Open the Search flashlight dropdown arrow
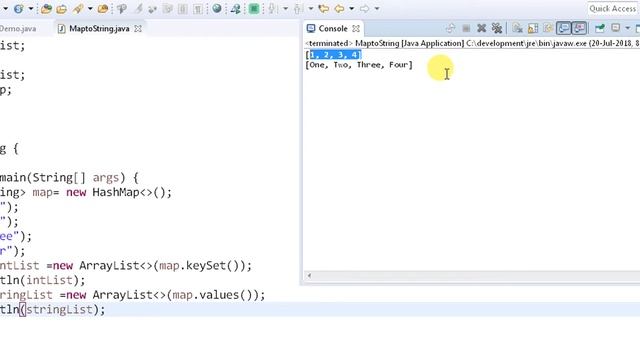 (x=90, y=9)
